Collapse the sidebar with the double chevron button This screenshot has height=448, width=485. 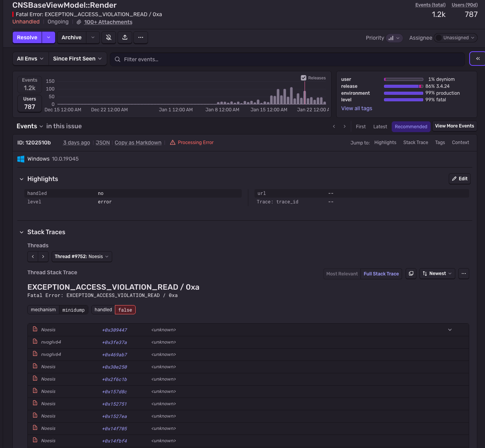point(478,59)
